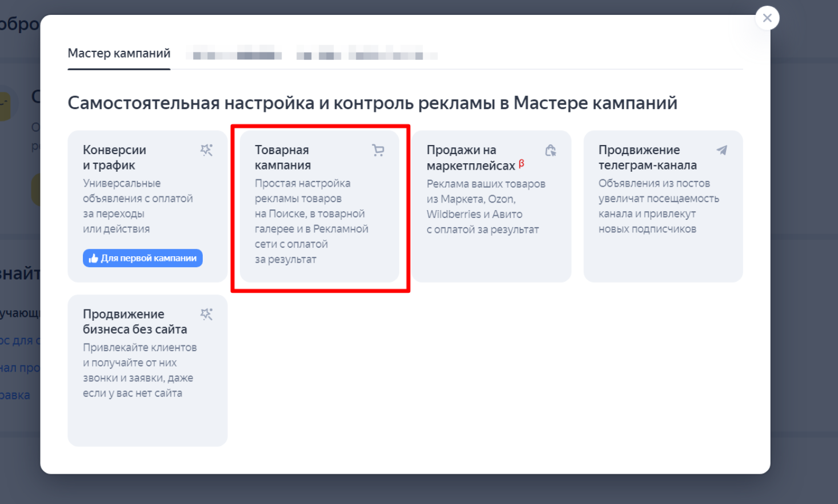Switch to the Мастер кампаний tab

(x=119, y=53)
